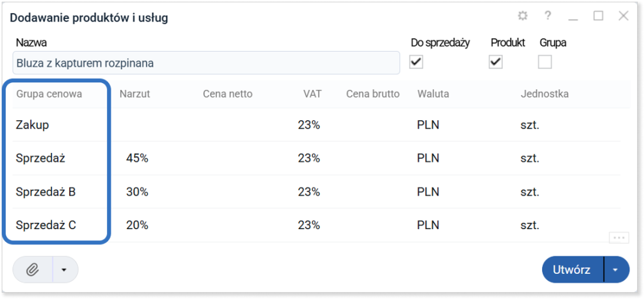
Task: Click the Grupa cenowa column header
Action: [49, 94]
